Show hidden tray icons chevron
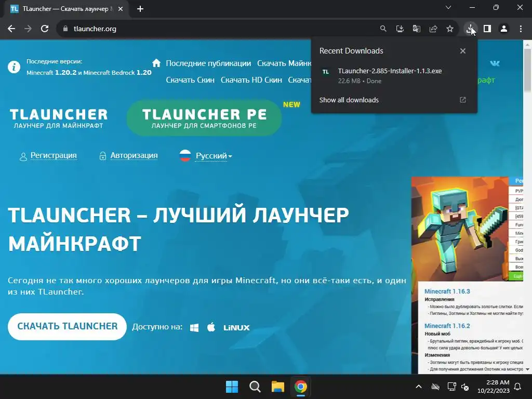532x399 pixels. (x=419, y=387)
